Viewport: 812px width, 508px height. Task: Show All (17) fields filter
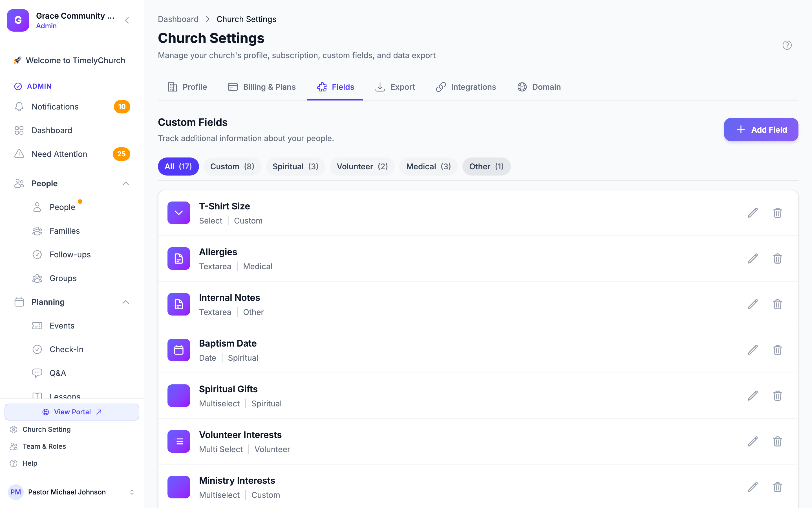pos(178,166)
